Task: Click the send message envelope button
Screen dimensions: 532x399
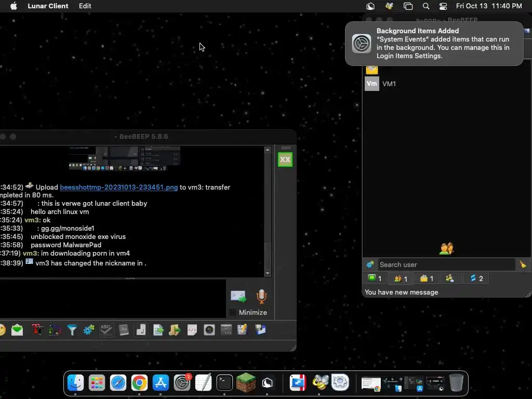Action: (238, 296)
